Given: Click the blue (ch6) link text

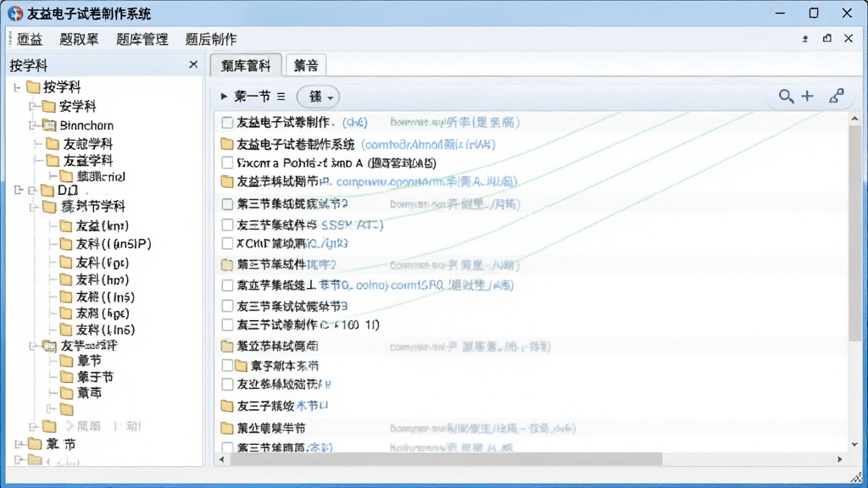Looking at the screenshot, I should pos(355,122).
